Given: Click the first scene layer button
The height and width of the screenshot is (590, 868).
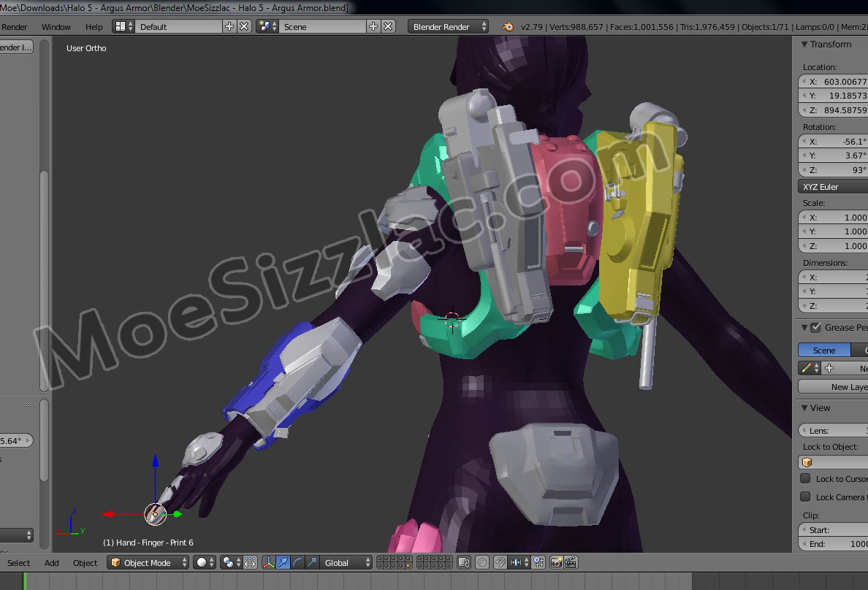Looking at the screenshot, I should (380, 559).
